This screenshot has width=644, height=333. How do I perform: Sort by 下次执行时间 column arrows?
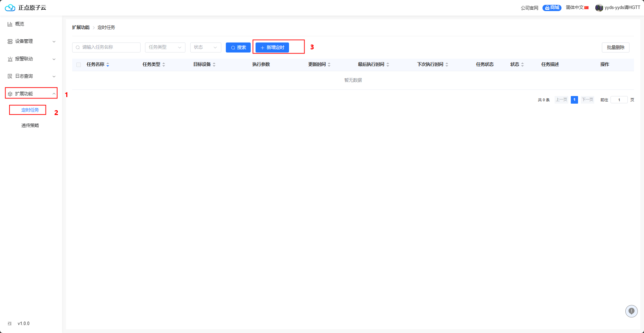pos(447,65)
